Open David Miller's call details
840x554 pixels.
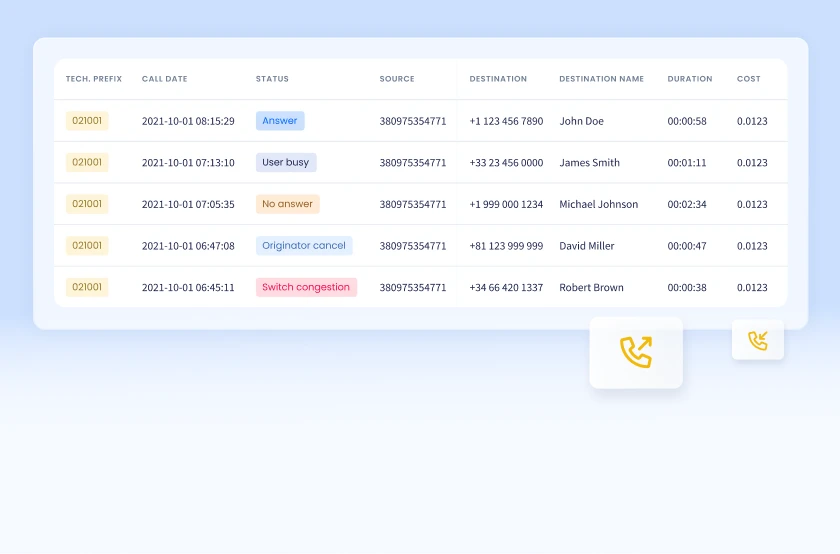pyautogui.click(x=587, y=246)
